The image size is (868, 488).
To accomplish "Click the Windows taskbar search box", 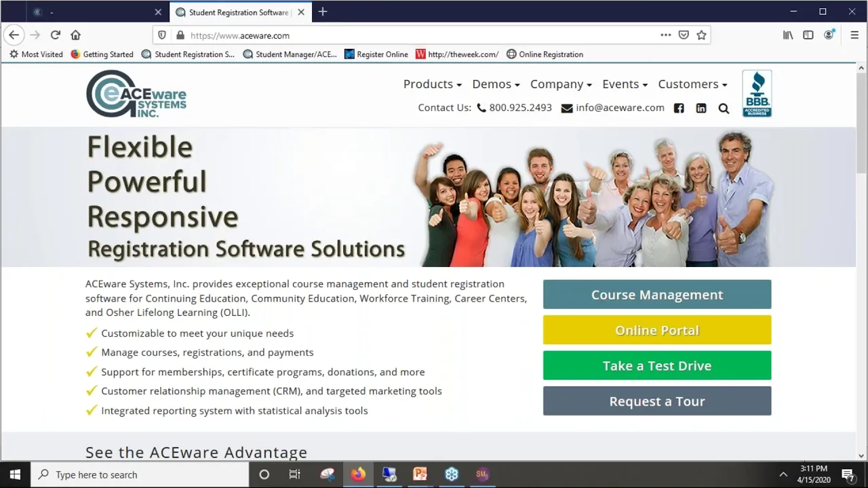I will coord(140,474).
